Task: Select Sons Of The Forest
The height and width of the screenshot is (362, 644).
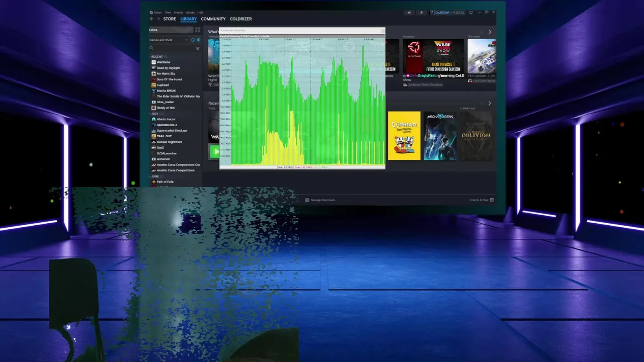Action: [170, 79]
